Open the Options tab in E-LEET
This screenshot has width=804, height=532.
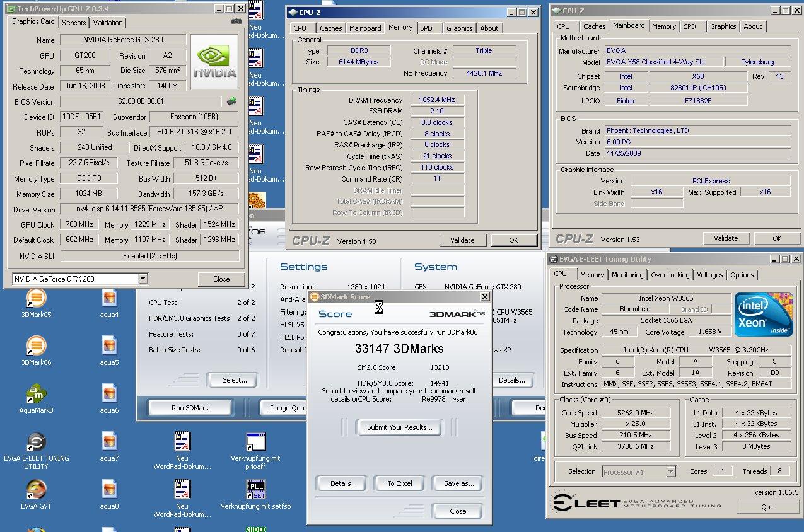[742, 275]
